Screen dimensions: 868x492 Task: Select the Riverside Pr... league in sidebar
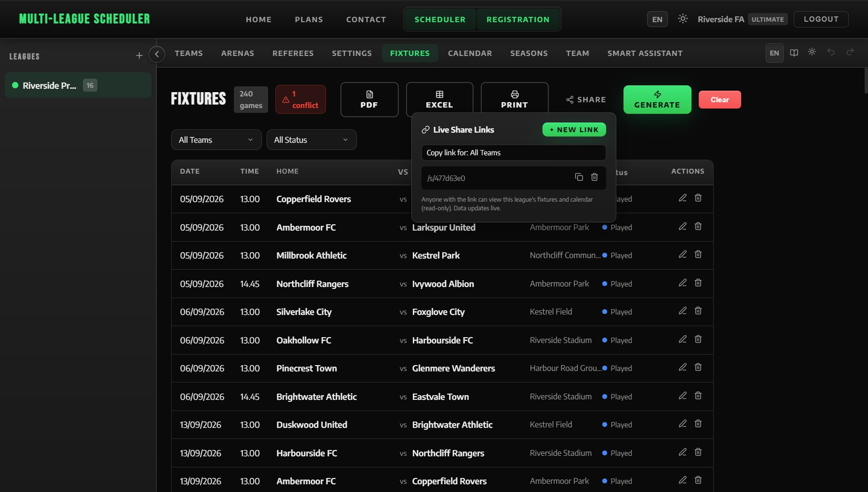click(x=78, y=85)
